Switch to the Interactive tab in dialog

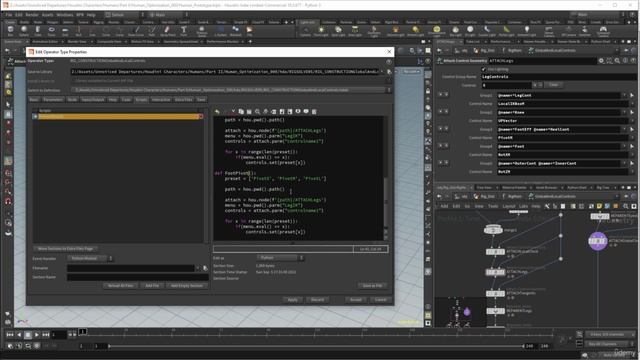(161, 100)
